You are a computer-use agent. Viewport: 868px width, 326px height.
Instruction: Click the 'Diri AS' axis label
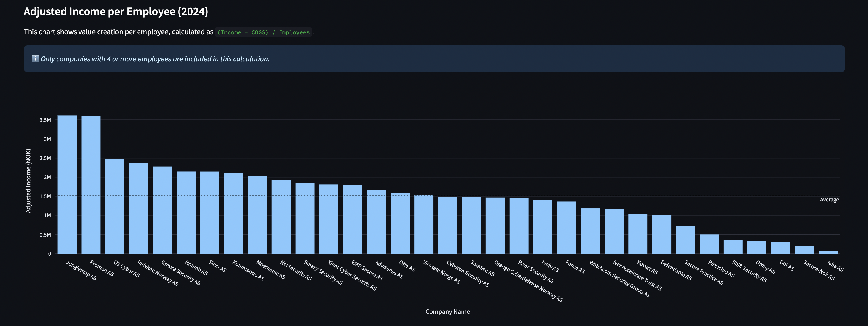coord(787,265)
